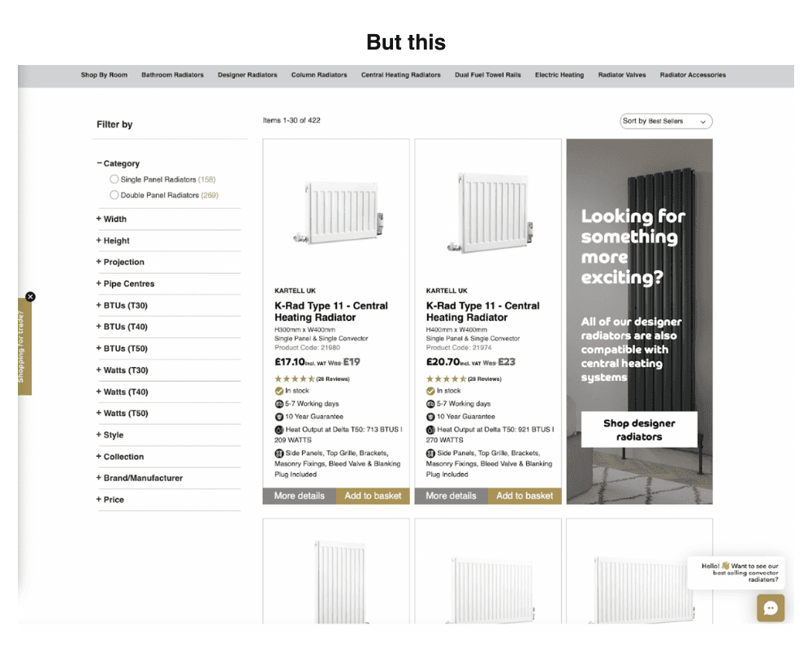Click Shop designer radiators button
Screen dimensions: 812x650
(639, 430)
